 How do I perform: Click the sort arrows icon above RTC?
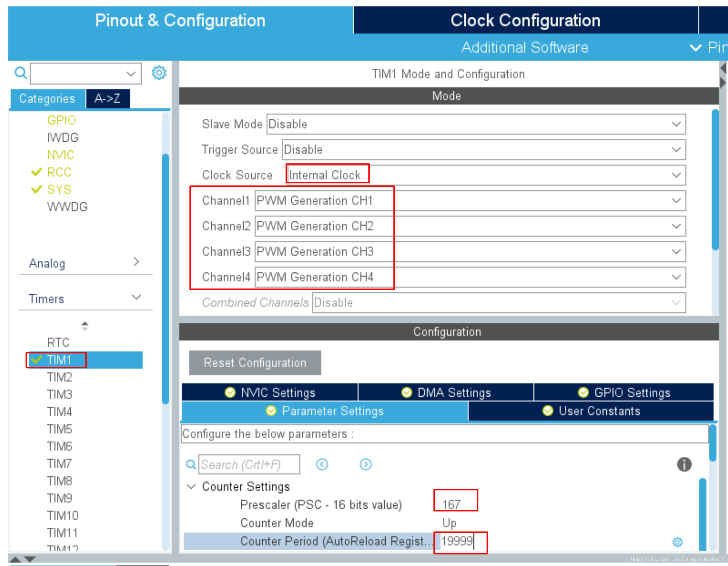tap(85, 326)
